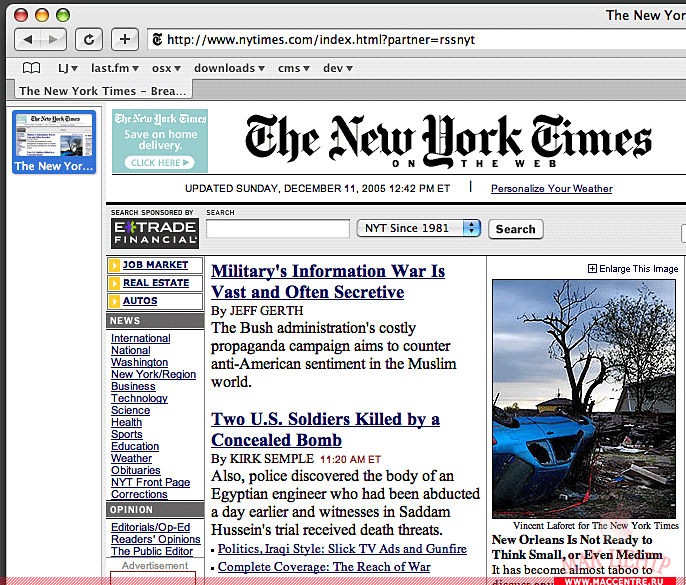This screenshot has width=686, height=585.
Task: Open the Corrections link
Action: 139,494
